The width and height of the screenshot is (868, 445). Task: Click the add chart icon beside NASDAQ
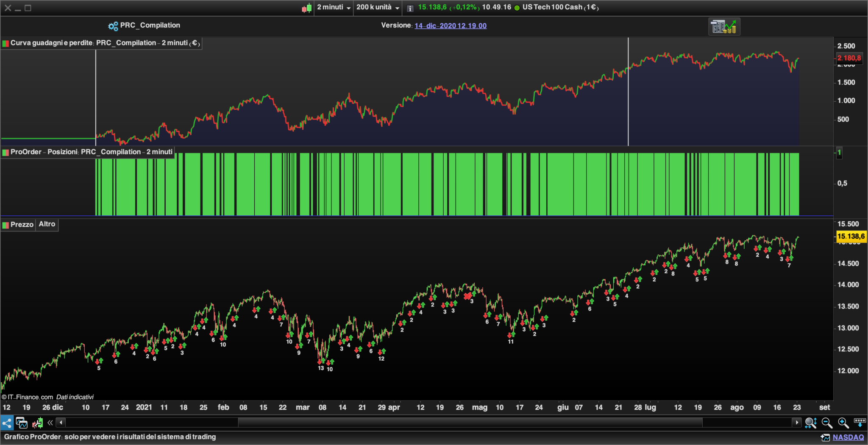click(825, 437)
